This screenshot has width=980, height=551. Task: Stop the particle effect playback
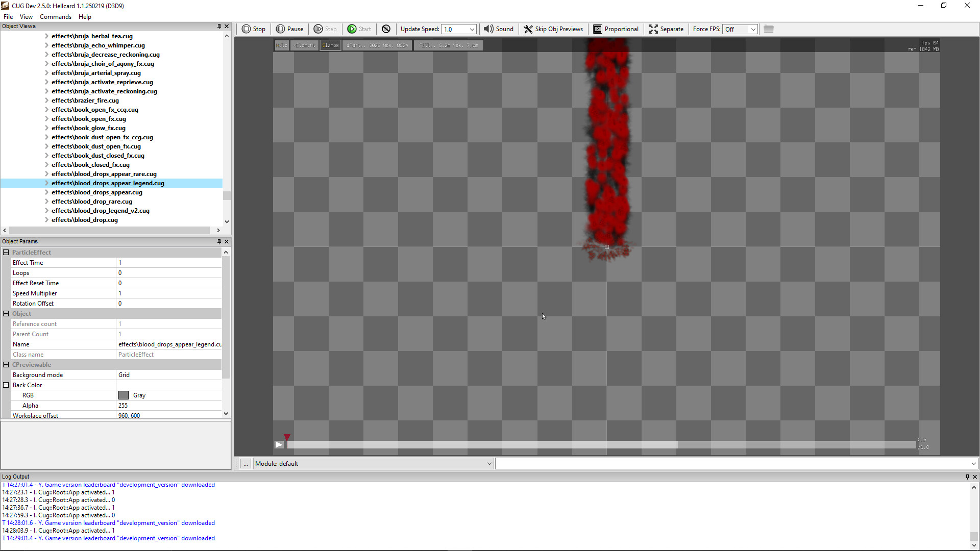[254, 29]
